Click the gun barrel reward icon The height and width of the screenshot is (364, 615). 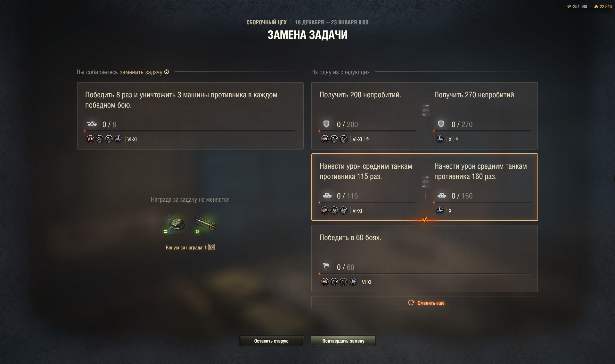pyautogui.click(x=205, y=224)
